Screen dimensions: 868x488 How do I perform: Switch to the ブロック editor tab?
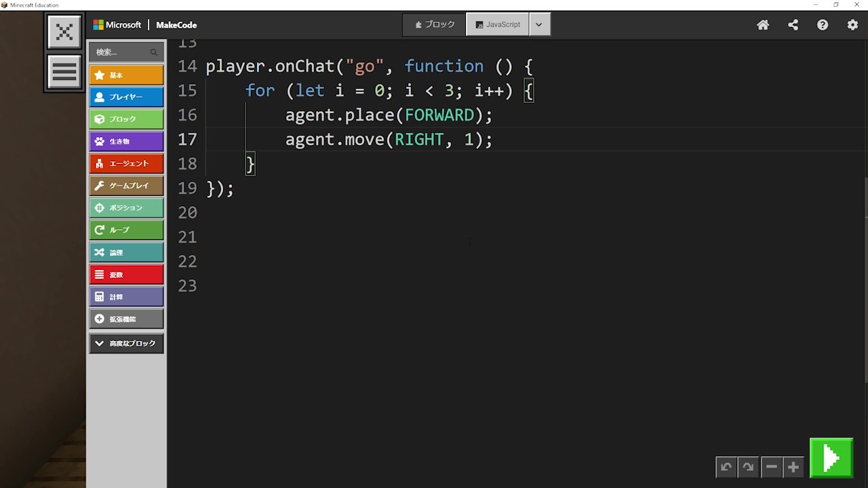coord(435,24)
